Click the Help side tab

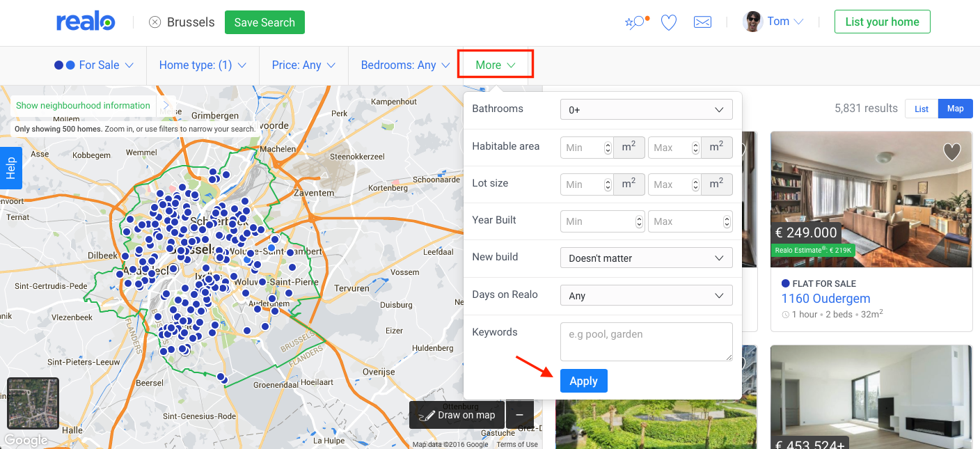click(x=11, y=168)
